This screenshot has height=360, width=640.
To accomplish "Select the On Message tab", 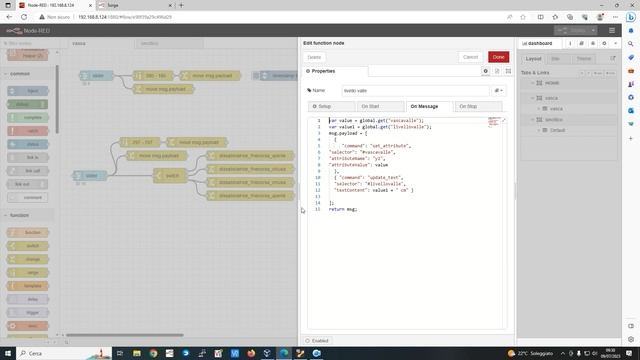I will (429, 106).
